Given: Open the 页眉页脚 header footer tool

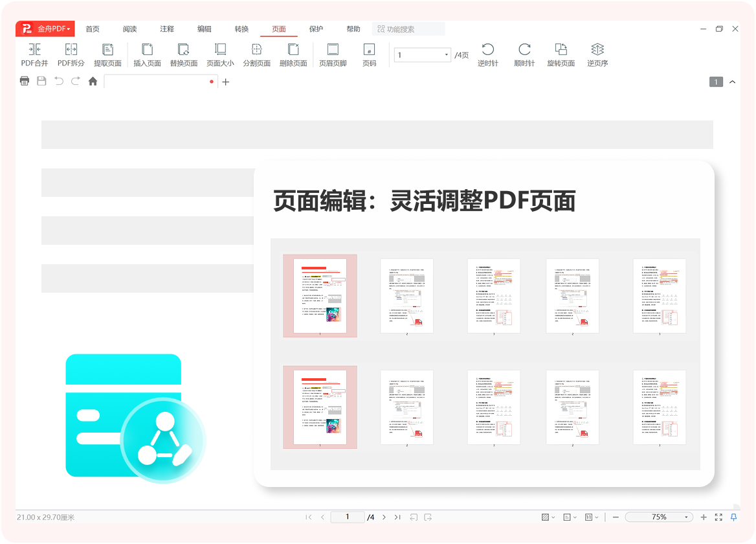Looking at the screenshot, I should [333, 55].
